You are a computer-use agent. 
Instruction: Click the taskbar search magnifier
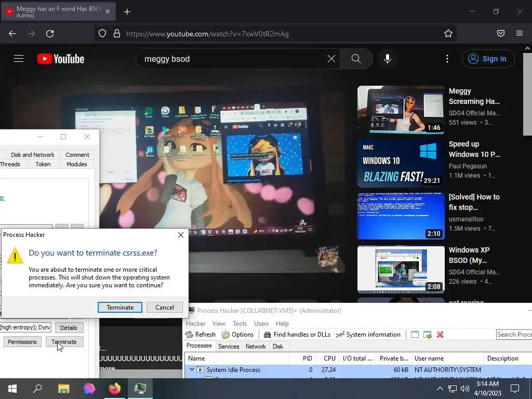pyautogui.click(x=37, y=388)
